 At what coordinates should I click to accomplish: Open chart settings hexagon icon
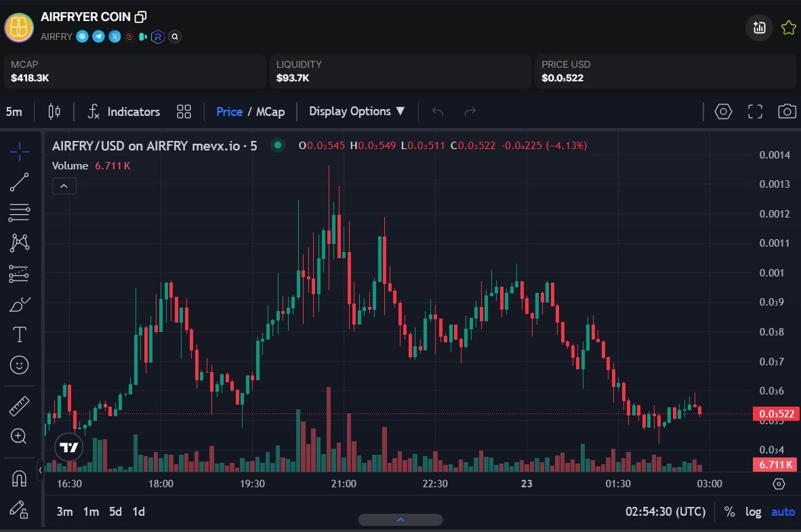723,111
